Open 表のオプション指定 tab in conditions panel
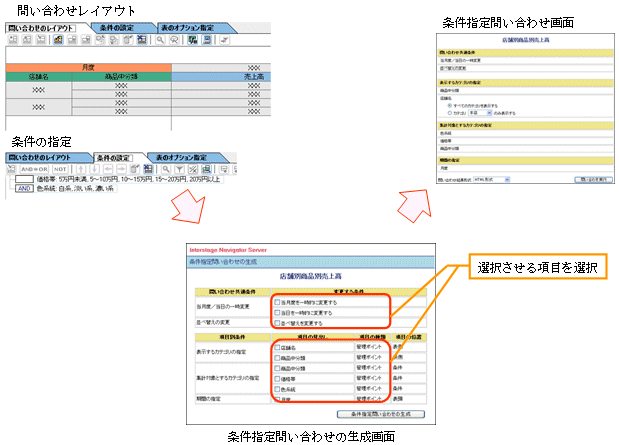 [180, 157]
